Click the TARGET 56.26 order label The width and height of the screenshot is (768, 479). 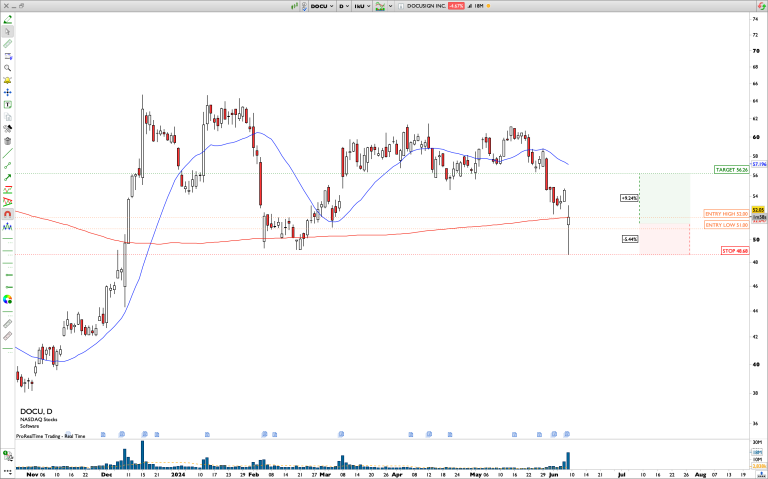(730, 170)
